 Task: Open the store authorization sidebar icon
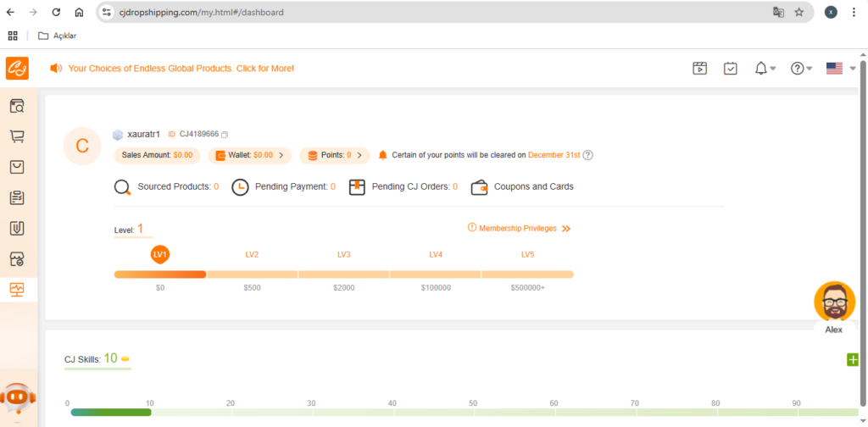(x=17, y=259)
